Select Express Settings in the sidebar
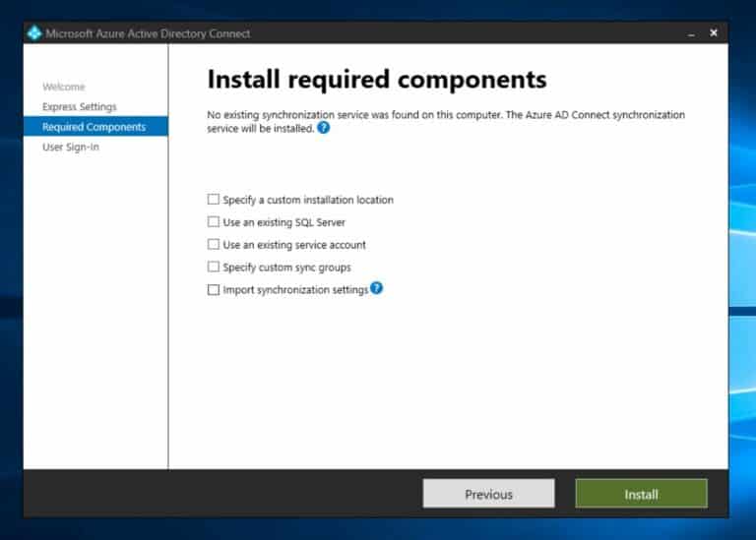Image resolution: width=756 pixels, height=540 pixels. coord(80,106)
